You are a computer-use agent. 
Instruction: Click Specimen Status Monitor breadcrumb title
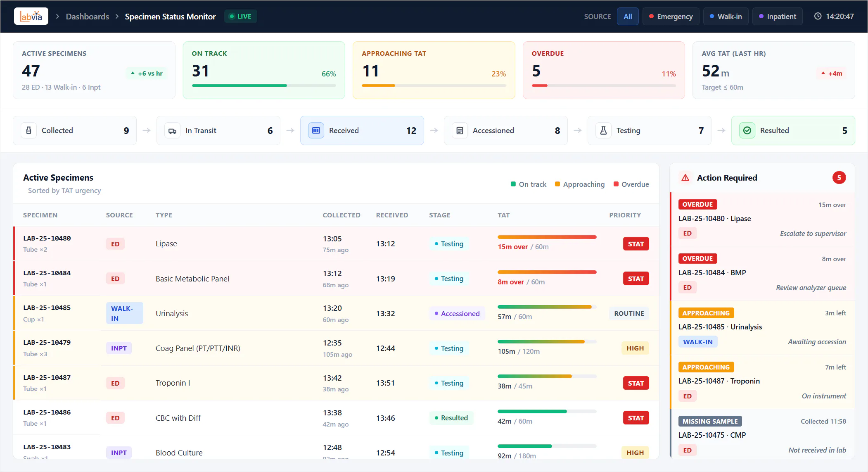click(170, 17)
